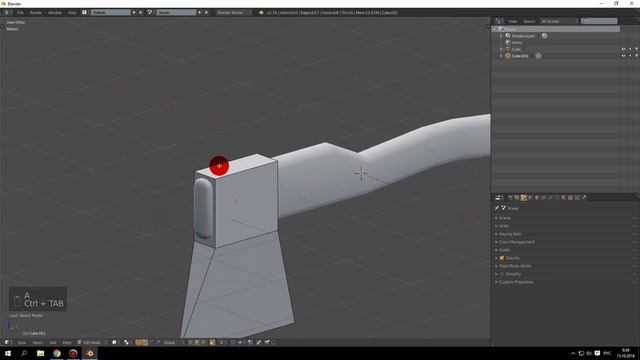Open World properties tab
The width and height of the screenshot is (640, 360).
coord(530,198)
